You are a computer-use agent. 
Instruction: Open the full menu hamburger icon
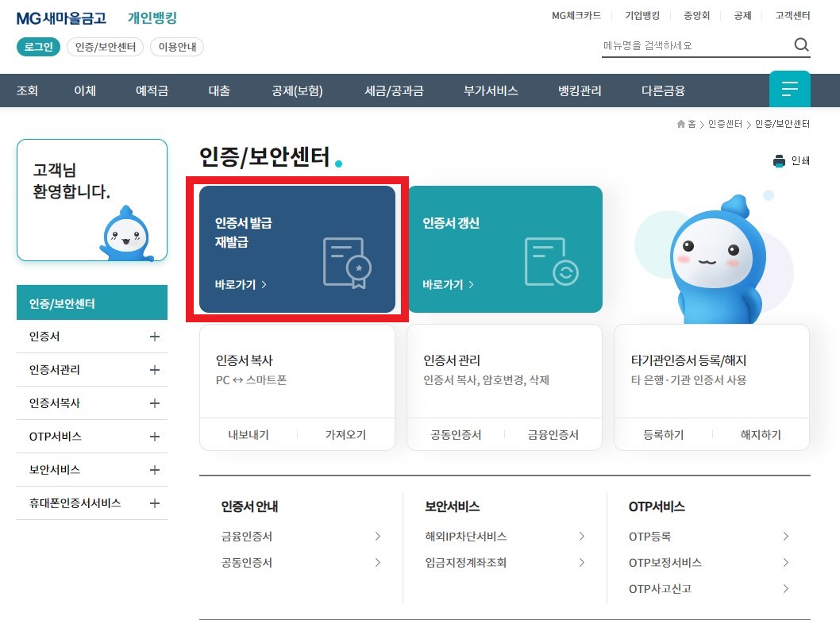[789, 89]
